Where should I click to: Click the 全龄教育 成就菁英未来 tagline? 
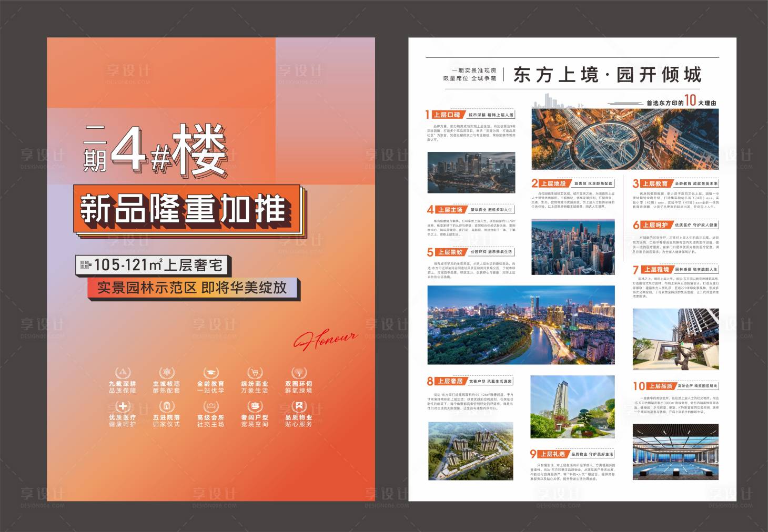pos(696,183)
